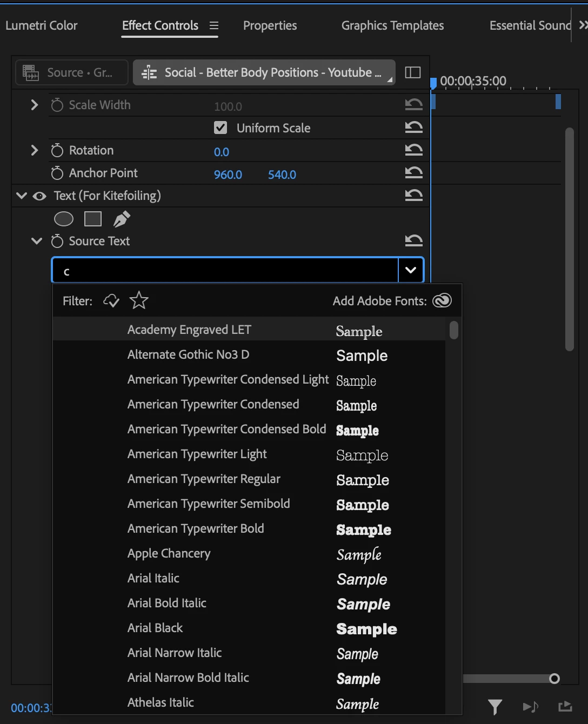Click the blue playhead at 00:00:35:00
Viewport: 588px width, 724px height.
tap(433, 84)
